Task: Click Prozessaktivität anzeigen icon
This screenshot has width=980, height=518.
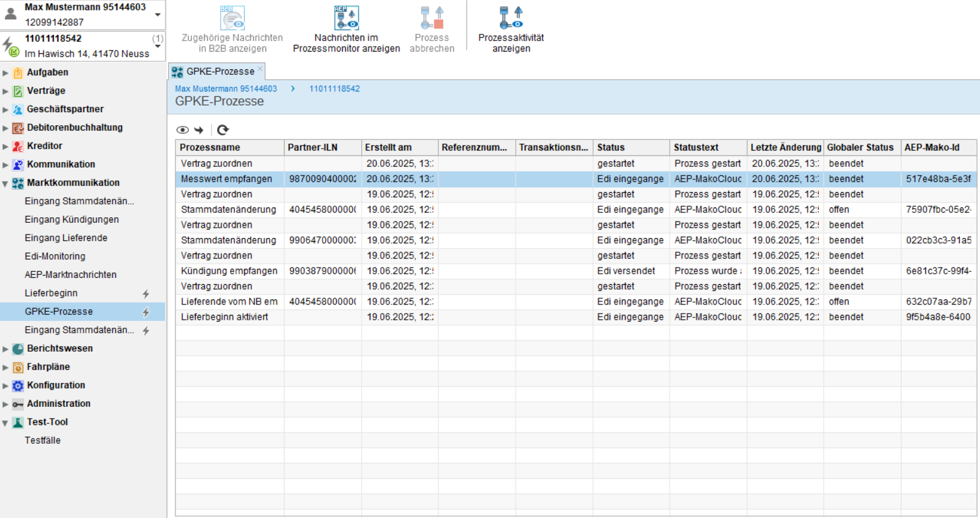Action: [x=511, y=18]
